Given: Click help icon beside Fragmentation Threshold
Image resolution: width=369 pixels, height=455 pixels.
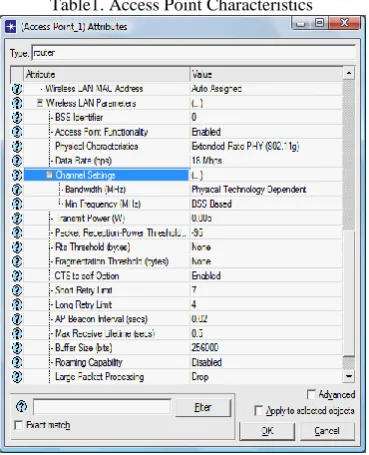Looking at the screenshot, I should [17, 261].
